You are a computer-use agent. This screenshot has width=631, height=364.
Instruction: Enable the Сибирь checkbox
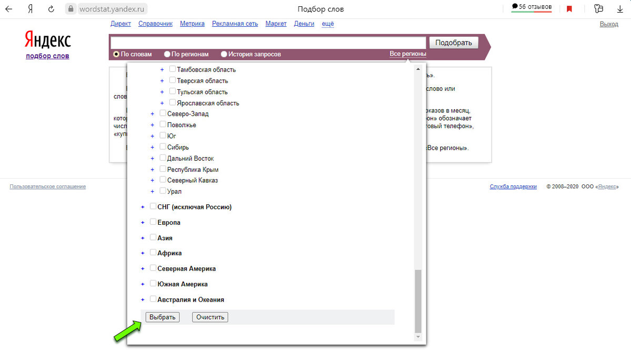pos(162,147)
